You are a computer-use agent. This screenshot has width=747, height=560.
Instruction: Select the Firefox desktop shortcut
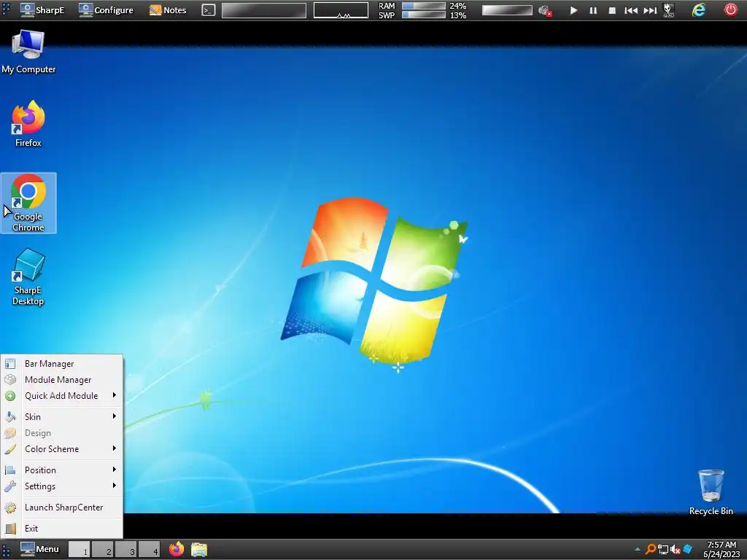pos(28,124)
